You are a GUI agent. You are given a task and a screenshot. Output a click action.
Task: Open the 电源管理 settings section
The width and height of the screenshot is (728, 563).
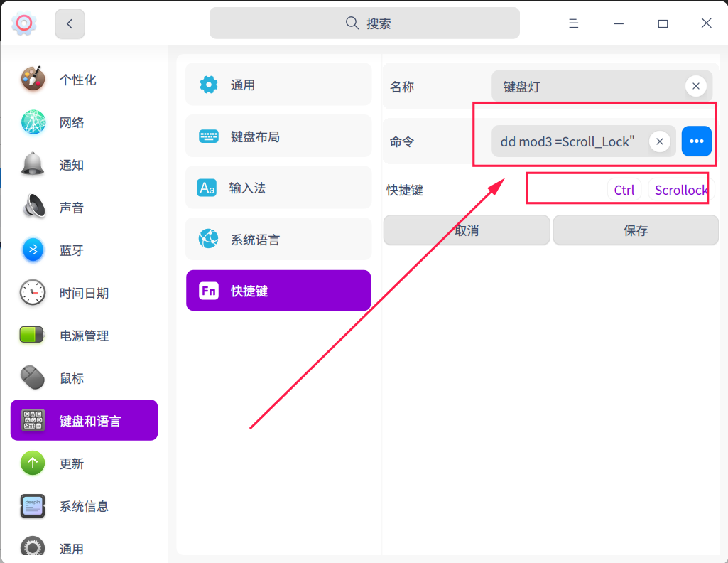pyautogui.click(x=84, y=336)
